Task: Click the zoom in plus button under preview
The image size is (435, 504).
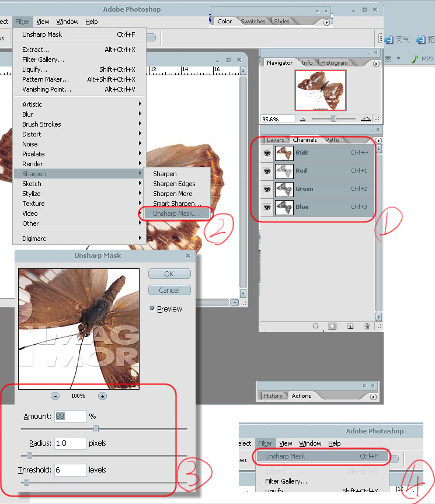Action: [x=102, y=396]
